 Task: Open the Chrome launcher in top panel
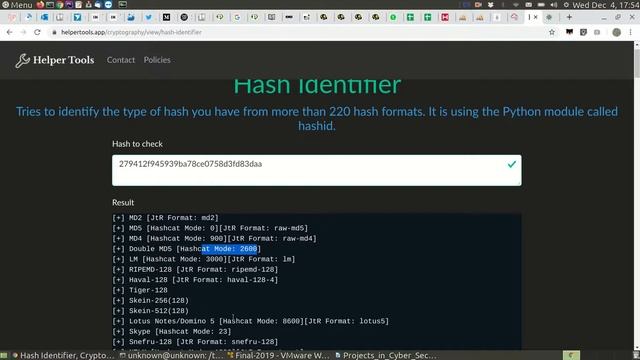point(59,4)
